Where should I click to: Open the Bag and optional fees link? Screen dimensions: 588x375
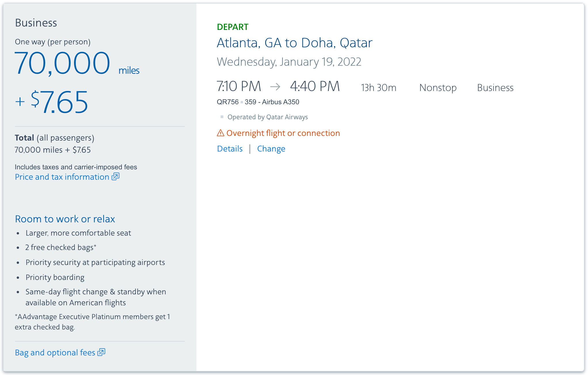pos(55,353)
